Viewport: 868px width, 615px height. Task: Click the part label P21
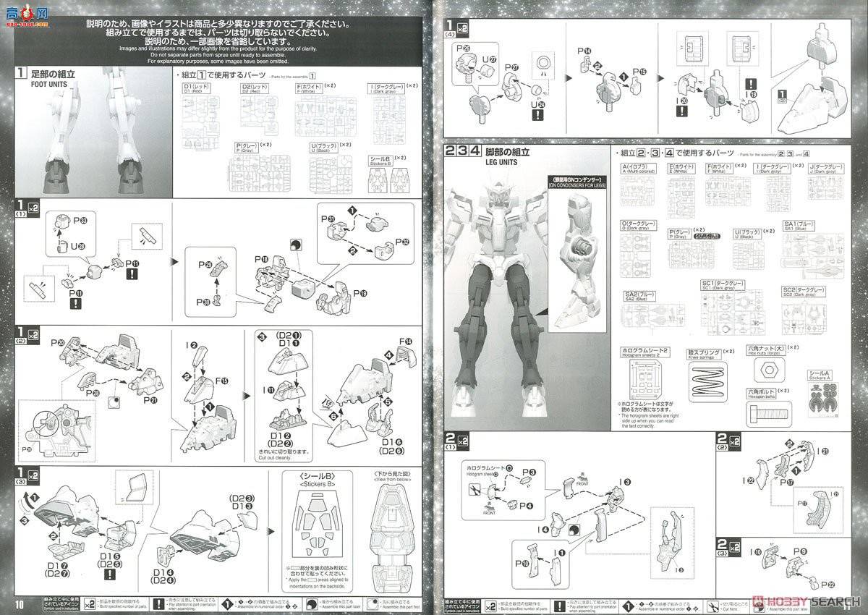pyautogui.click(x=151, y=400)
